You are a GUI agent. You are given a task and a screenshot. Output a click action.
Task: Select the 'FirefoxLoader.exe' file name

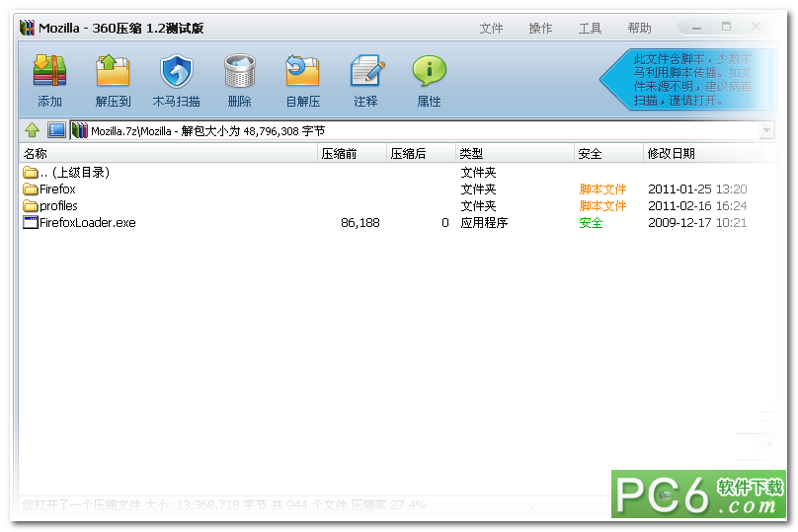[x=88, y=223]
